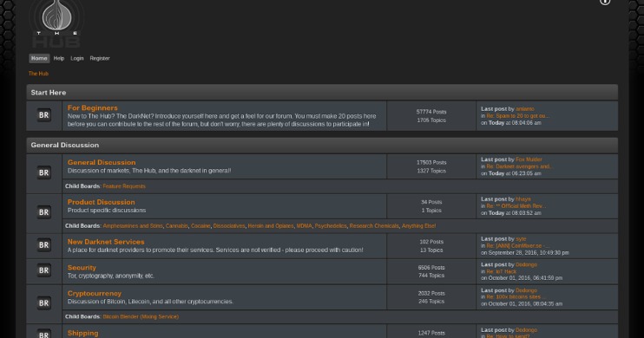This screenshot has width=644, height=338.
Task: View Dodongo's profile in Security row
Action: pyautogui.click(x=526, y=265)
